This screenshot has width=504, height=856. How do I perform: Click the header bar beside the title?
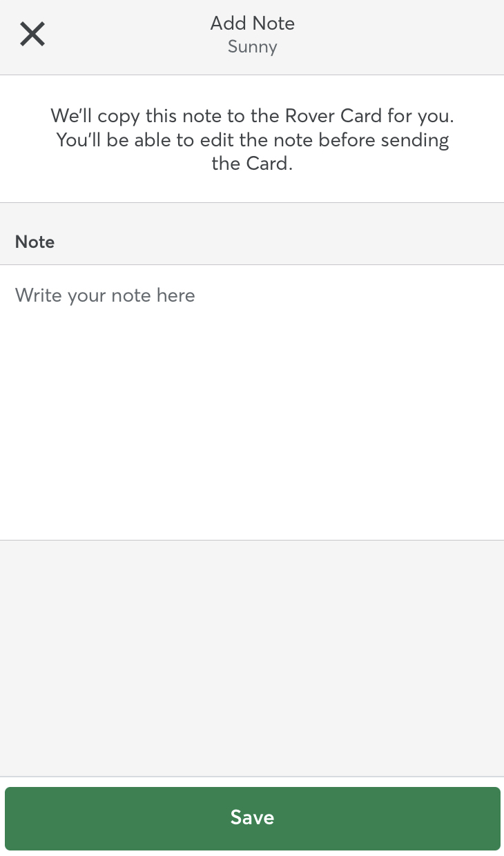pos(400,35)
